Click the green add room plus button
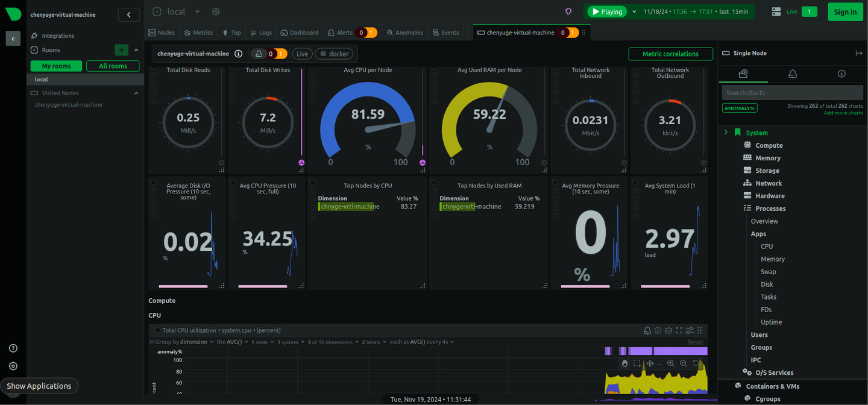This screenshot has height=405, width=868. point(122,50)
